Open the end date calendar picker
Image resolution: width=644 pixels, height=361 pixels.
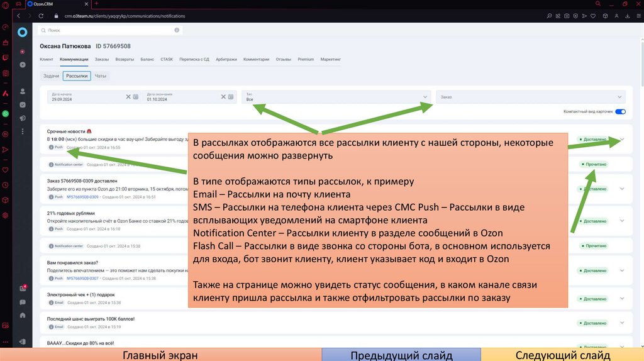[x=231, y=97]
